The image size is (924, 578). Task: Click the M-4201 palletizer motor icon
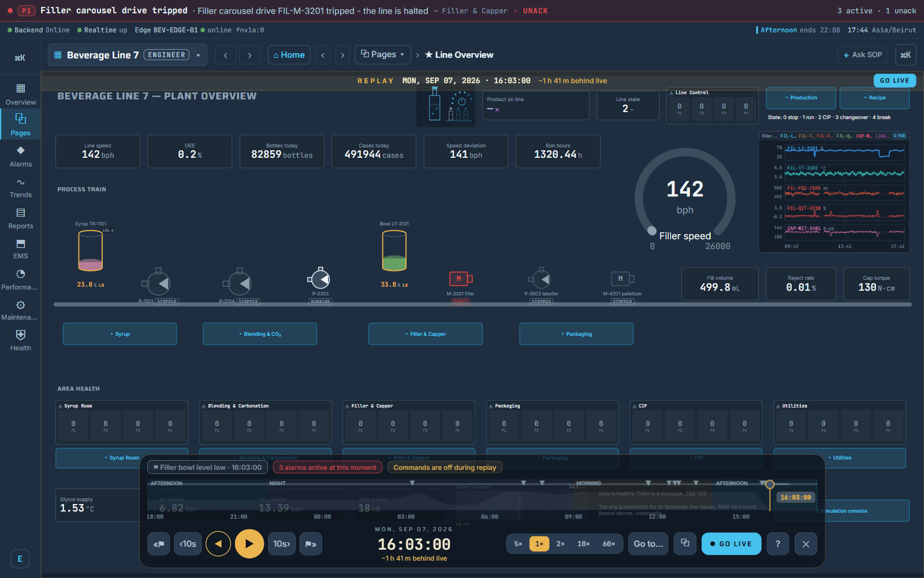click(622, 279)
